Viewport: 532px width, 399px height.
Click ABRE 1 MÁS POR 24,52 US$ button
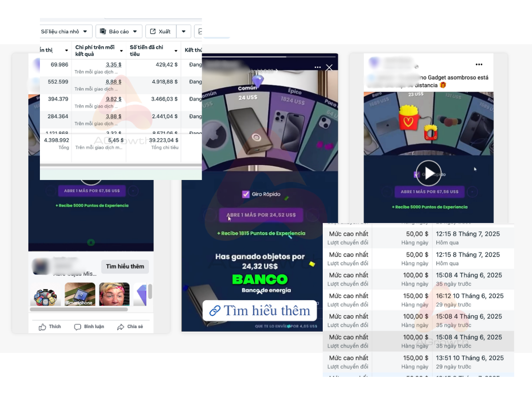pos(261,215)
